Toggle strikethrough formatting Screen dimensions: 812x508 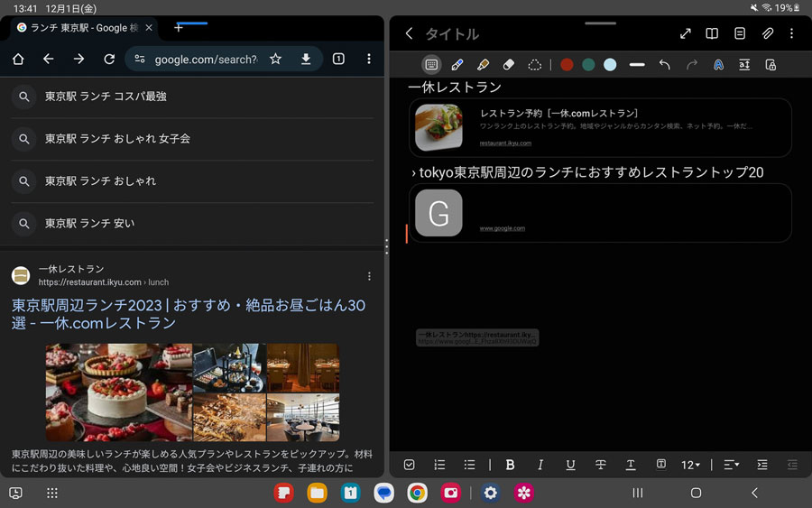[x=600, y=465]
